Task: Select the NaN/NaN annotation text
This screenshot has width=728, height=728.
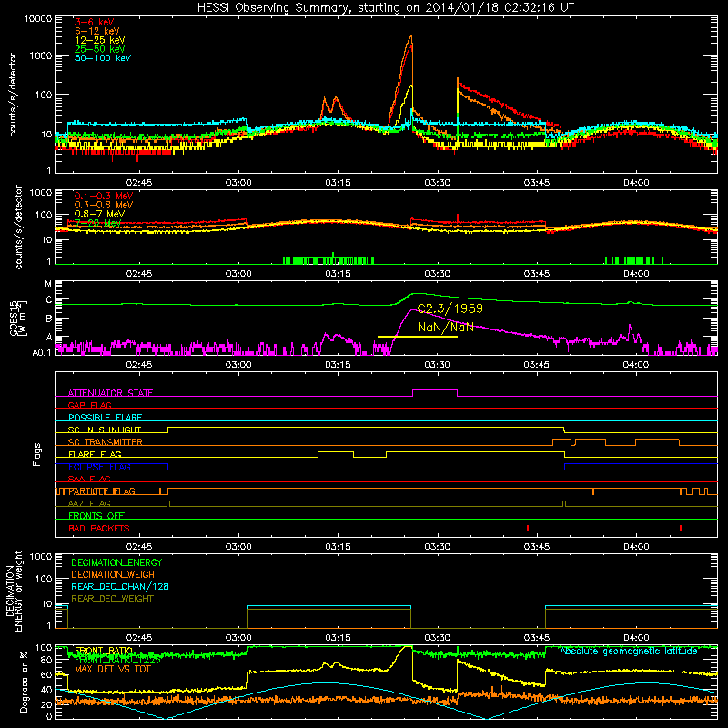Action: [445, 327]
